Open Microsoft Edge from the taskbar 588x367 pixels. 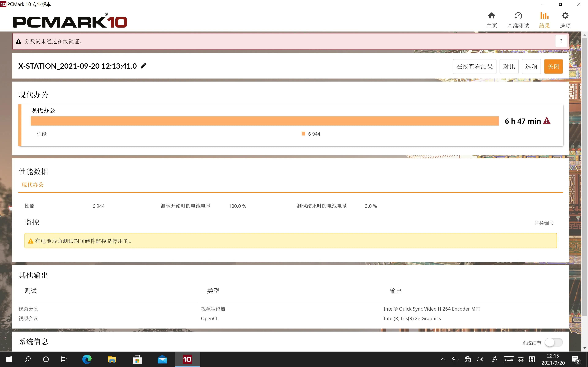tap(87, 359)
